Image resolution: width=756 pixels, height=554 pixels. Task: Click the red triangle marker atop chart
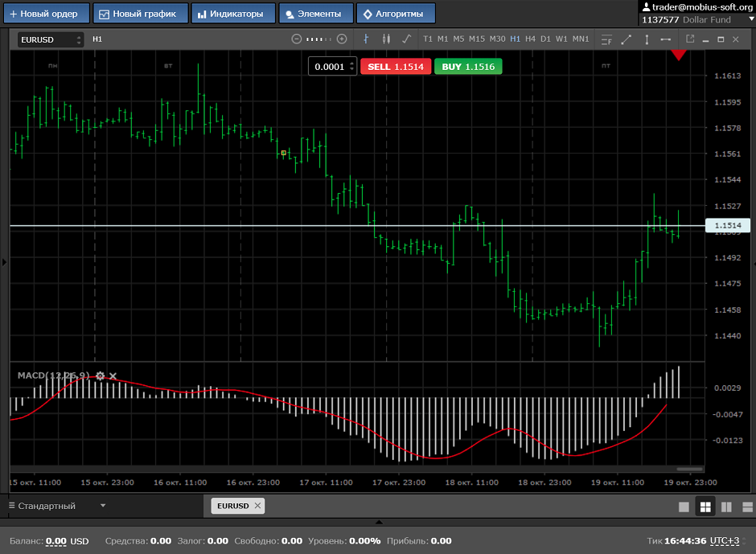678,55
